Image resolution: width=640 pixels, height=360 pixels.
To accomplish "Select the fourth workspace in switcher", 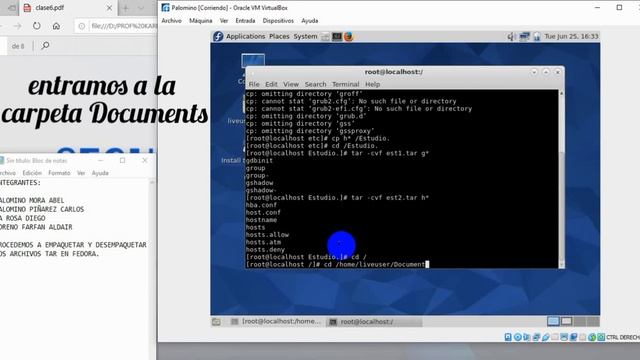I will point(593,322).
